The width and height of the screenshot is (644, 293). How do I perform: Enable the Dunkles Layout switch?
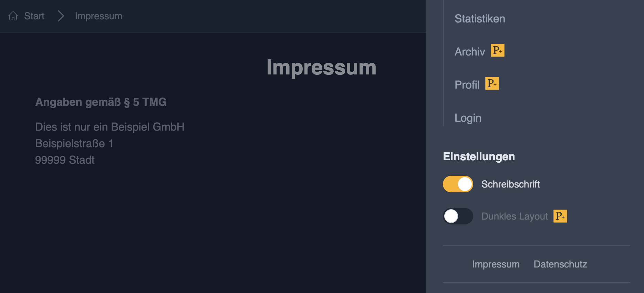click(458, 216)
